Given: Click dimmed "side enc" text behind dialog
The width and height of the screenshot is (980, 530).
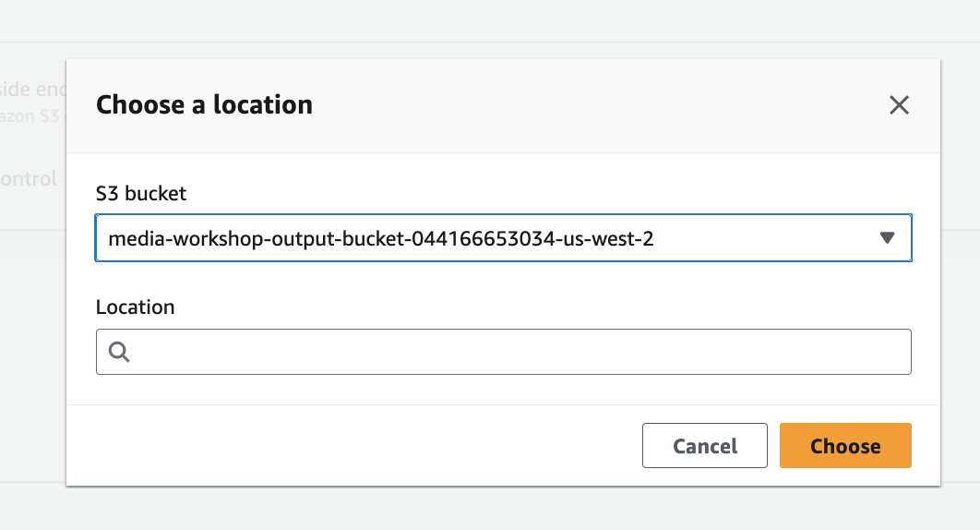Looking at the screenshot, I should [x=30, y=89].
